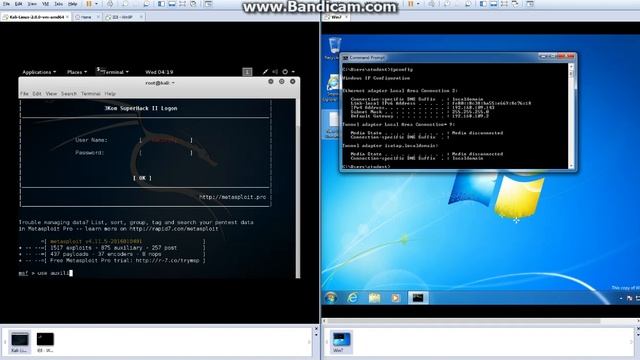Pause the Kali VM in left VMware toolbar
This screenshot has width=640, height=360.
89,4
